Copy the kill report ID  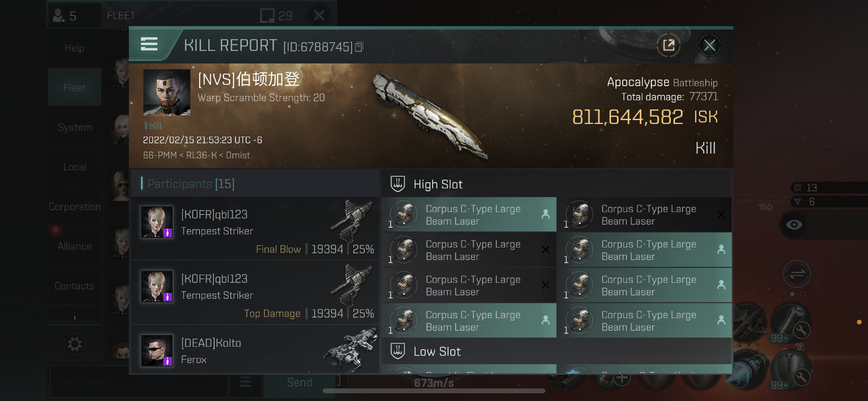[x=359, y=47]
